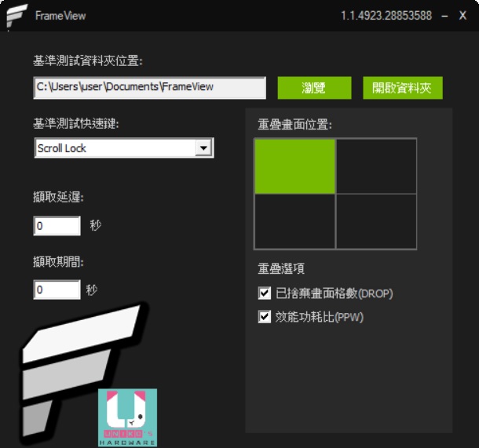Click the 擷取延遲 seconds input field
Image resolution: width=479 pixels, height=448 pixels.
click(x=57, y=226)
